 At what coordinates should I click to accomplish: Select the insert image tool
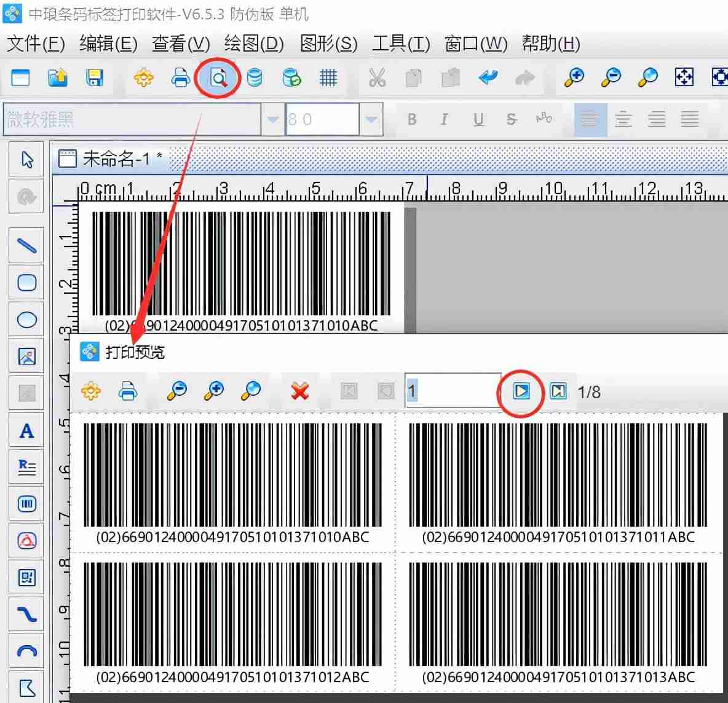coord(26,356)
